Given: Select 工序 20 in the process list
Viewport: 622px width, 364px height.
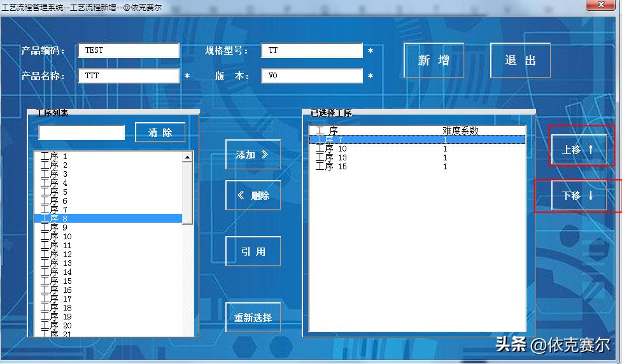Looking at the screenshot, I should (108, 326).
